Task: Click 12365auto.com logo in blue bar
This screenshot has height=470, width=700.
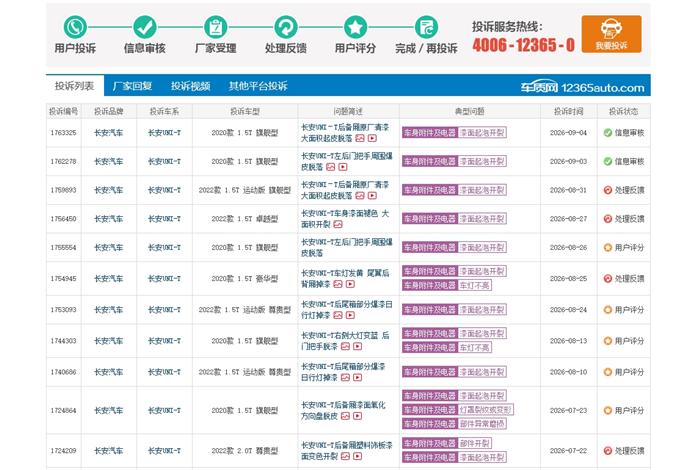Action: (x=582, y=87)
